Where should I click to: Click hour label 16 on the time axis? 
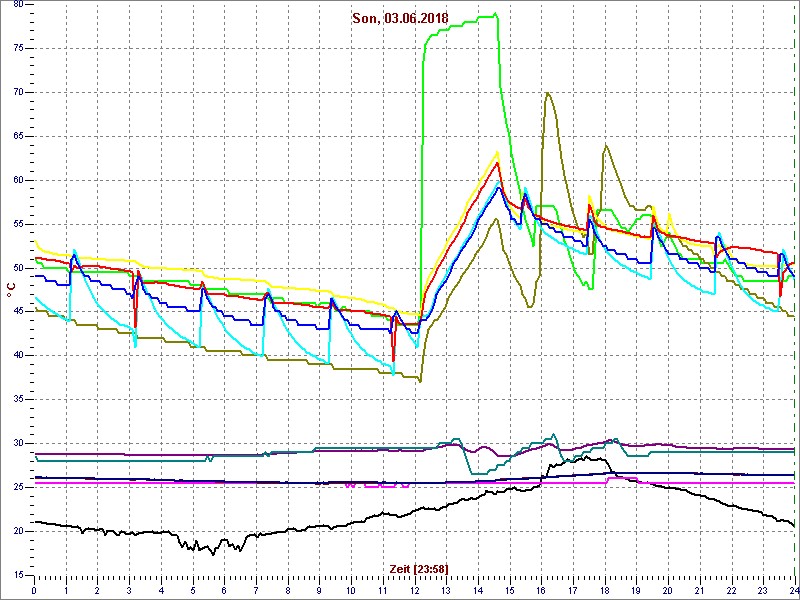tap(541, 589)
